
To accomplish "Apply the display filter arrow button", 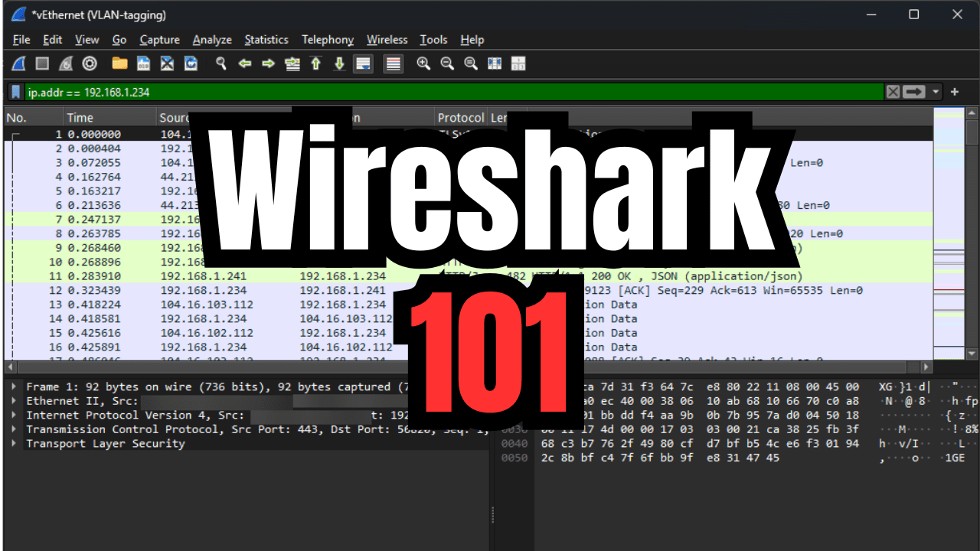I will pyautogui.click(x=914, y=92).
